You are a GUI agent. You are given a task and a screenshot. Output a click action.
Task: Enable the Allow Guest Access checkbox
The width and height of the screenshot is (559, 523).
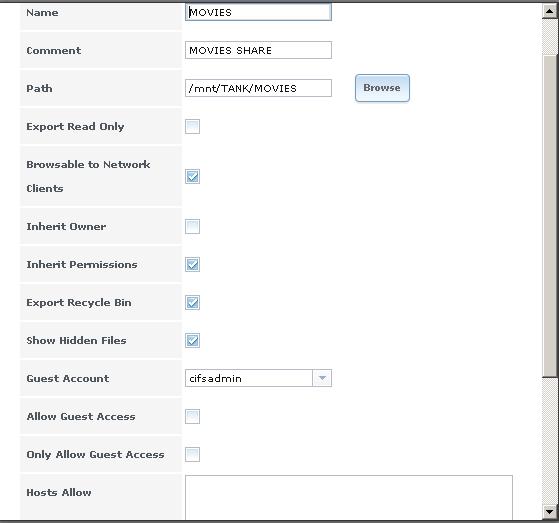(x=193, y=416)
